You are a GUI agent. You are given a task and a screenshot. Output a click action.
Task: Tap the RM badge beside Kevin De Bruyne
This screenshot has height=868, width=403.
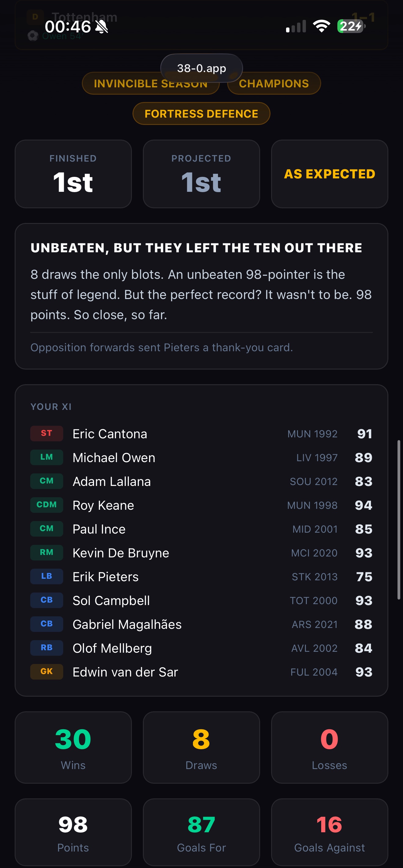[46, 552]
